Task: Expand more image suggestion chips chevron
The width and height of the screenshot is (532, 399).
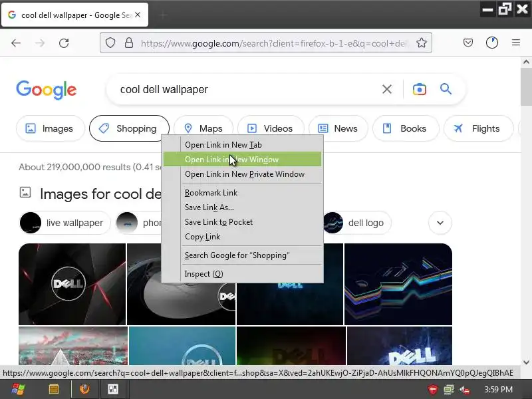Action: [440, 223]
